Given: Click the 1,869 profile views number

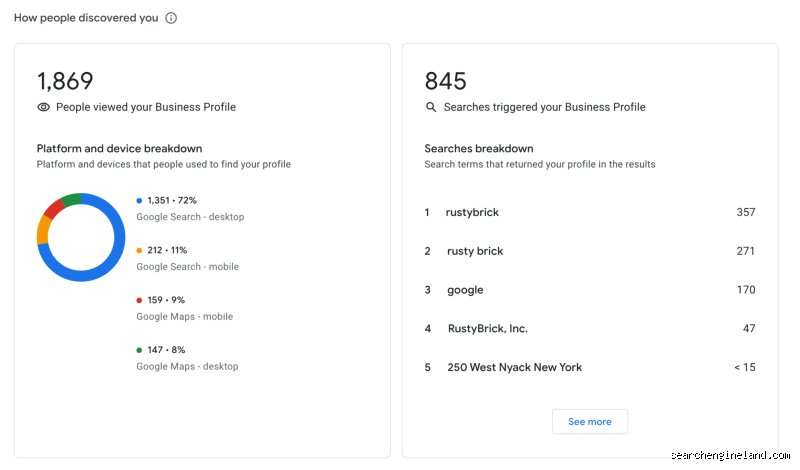Looking at the screenshot, I should pyautogui.click(x=65, y=81).
